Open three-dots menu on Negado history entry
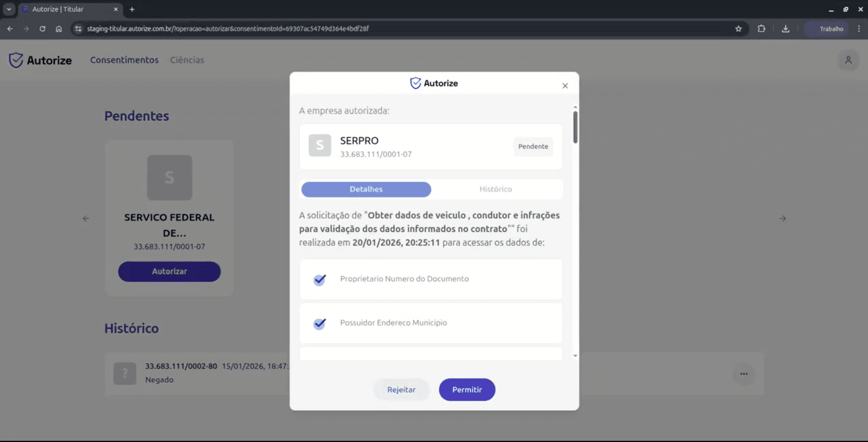Screen dimensions: 868x442 (744, 374)
